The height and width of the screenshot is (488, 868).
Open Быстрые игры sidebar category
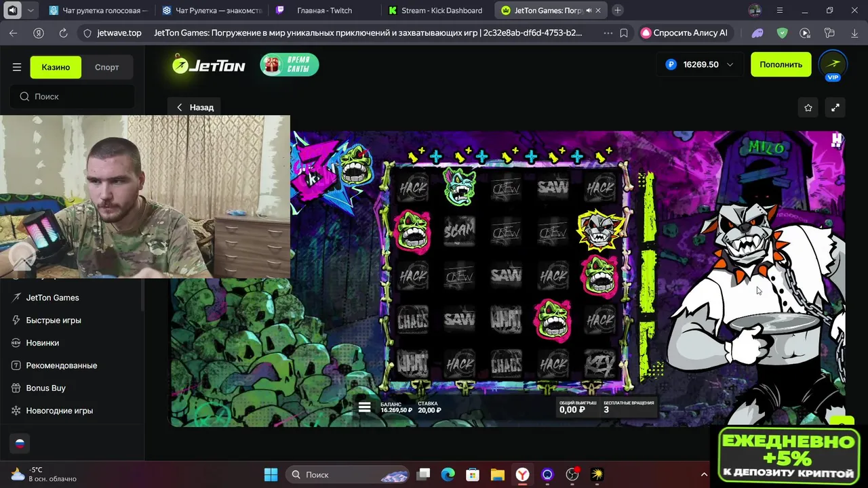coord(54,320)
